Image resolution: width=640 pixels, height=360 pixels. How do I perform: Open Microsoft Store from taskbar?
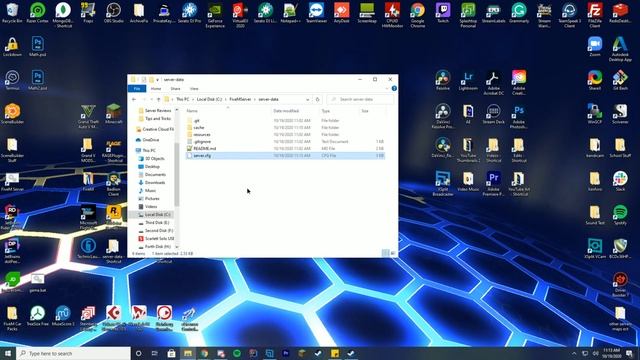171,353
